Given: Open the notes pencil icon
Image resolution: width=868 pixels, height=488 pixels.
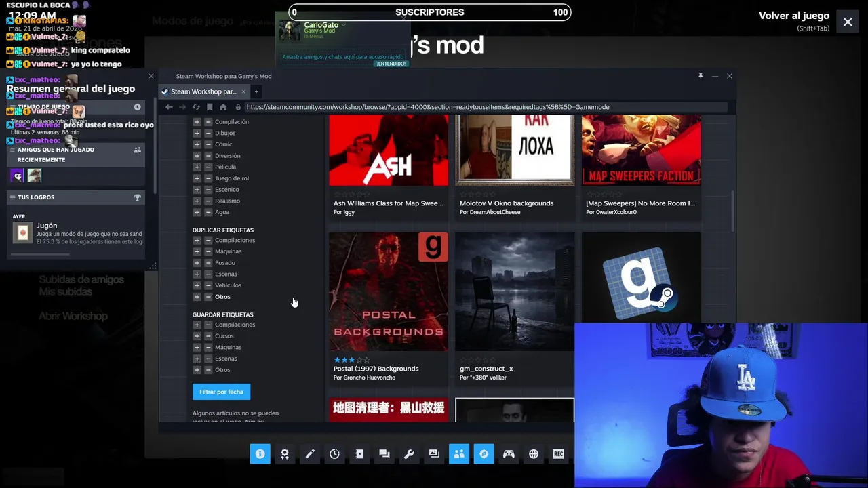Looking at the screenshot, I should point(310,454).
